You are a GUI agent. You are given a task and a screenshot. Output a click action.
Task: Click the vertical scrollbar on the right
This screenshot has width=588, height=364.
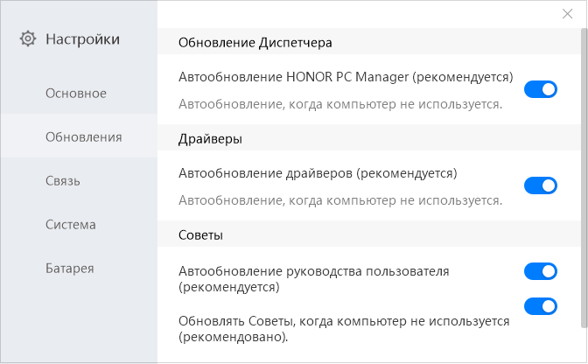point(584,175)
